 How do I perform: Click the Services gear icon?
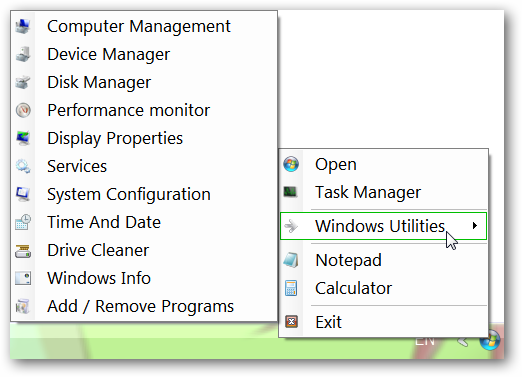click(x=23, y=166)
